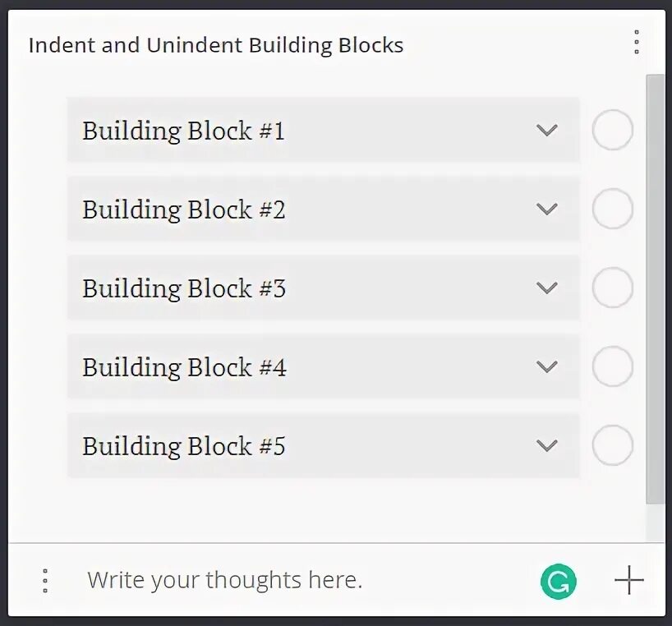The image size is (672, 626).
Task: Expand Building Block #5 with its chevron
Action: (x=546, y=446)
